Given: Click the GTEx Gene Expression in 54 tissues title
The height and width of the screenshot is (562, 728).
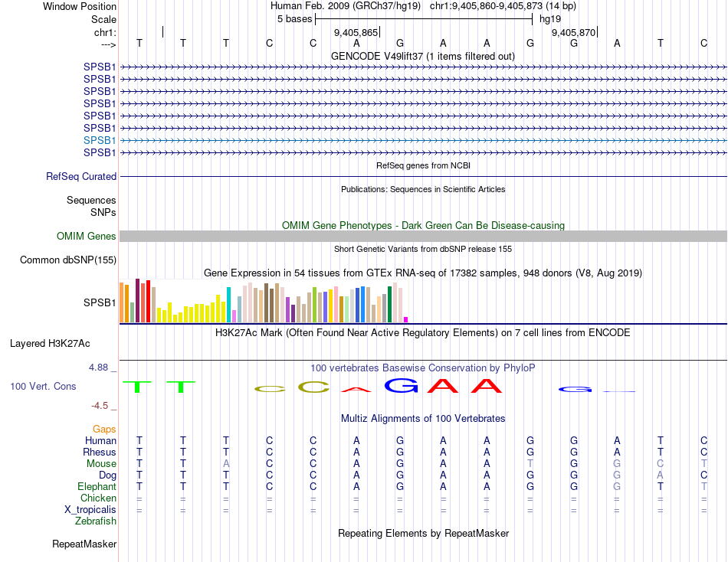Looking at the screenshot, I should [423, 273].
